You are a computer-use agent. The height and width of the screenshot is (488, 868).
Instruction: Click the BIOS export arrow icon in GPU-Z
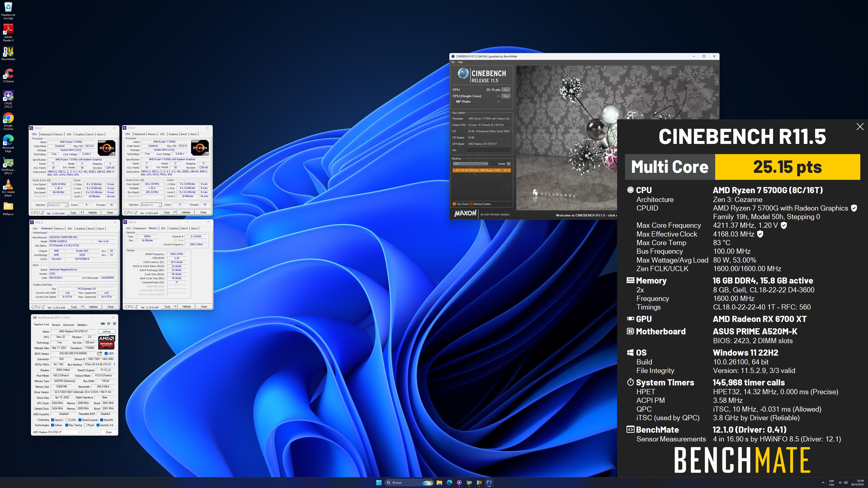(x=99, y=353)
